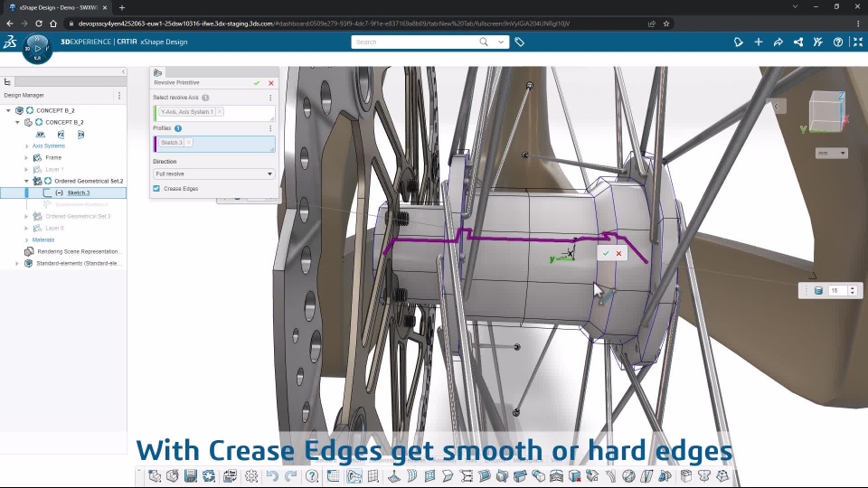Expand the right side panel arrow in viewport
This screenshot has height=488, width=868.
tap(777, 107)
